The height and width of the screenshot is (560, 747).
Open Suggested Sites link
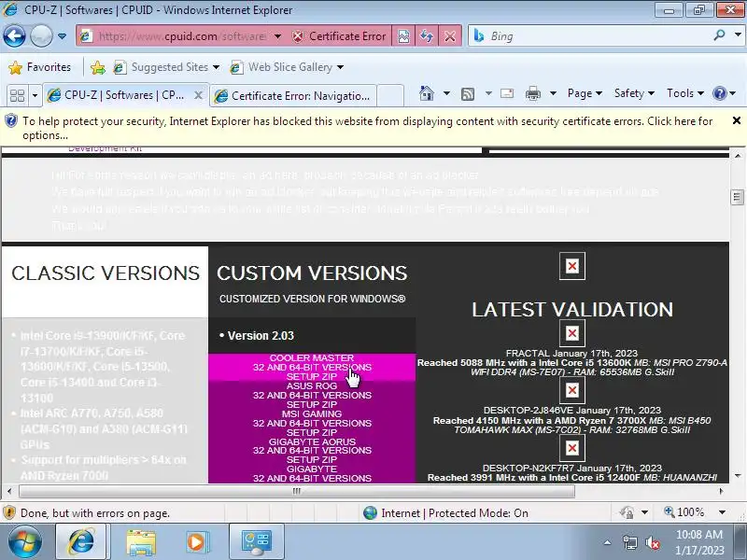click(x=166, y=67)
